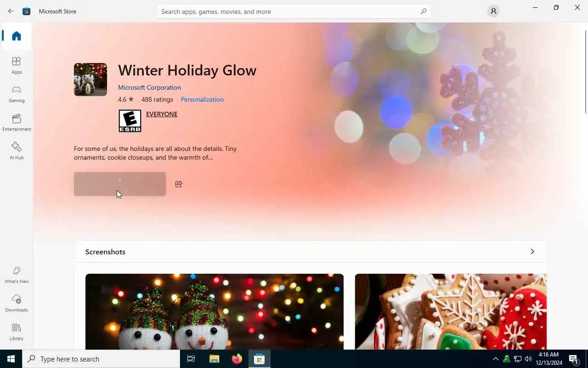Click the vertical scrollbar of the Store page
Viewport: 588px width, 368px height.
585,71
